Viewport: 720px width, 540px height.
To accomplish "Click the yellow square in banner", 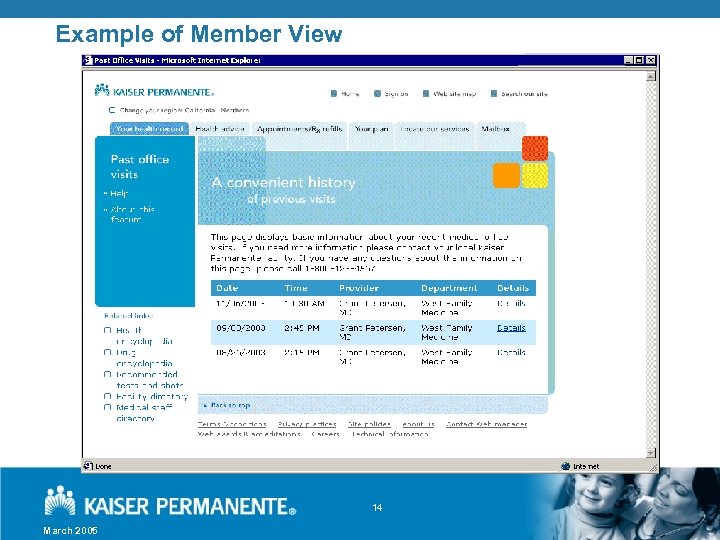I will click(535, 175).
